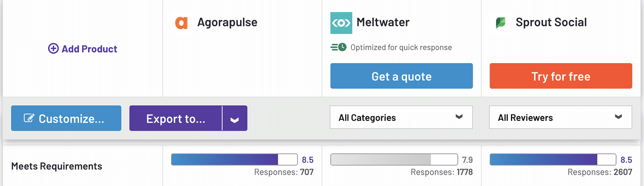Open the Meltwater product name link

pyautogui.click(x=383, y=22)
